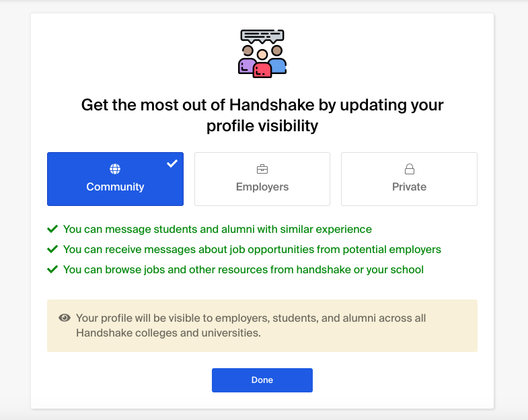The height and width of the screenshot is (420, 528).
Task: Click the profile visibility heading
Action: pyautogui.click(x=262, y=115)
